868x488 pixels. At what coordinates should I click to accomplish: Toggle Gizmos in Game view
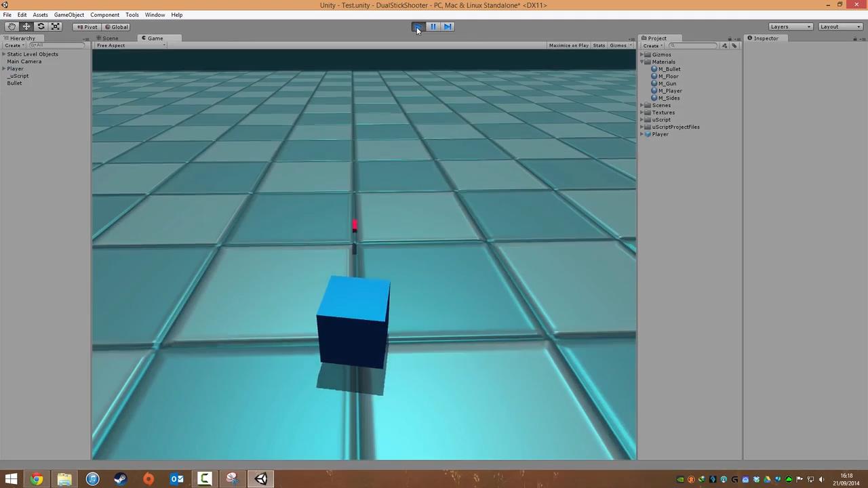coord(618,45)
